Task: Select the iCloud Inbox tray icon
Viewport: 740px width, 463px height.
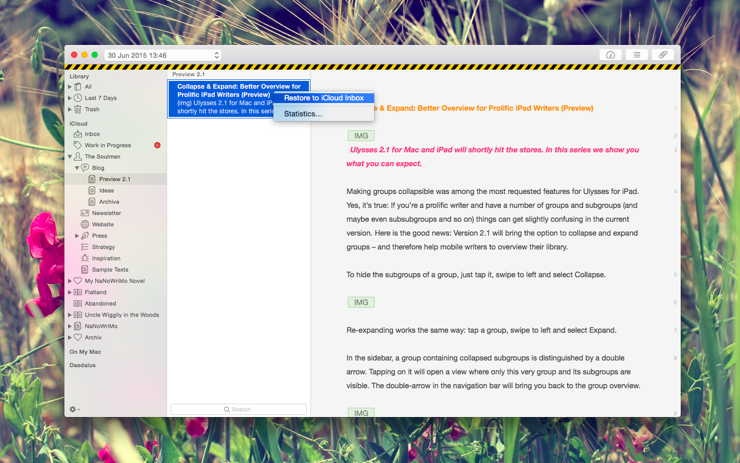Action: (x=78, y=134)
